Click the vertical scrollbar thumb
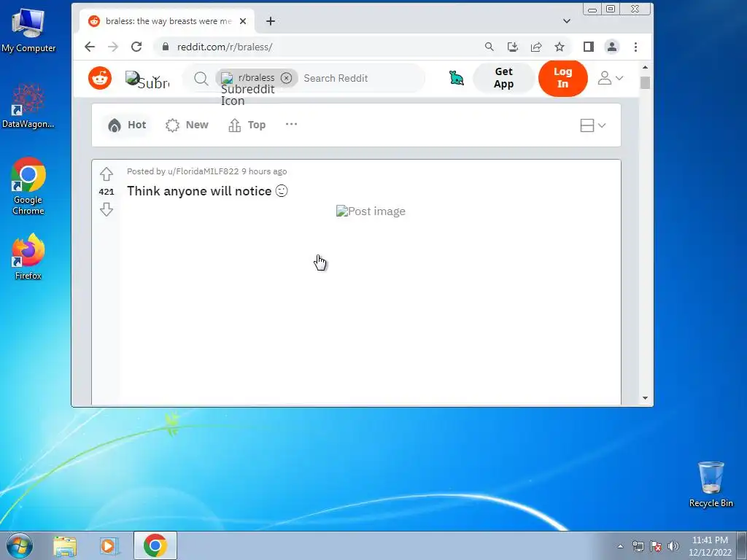Viewport: 747px width, 560px height. (645, 82)
